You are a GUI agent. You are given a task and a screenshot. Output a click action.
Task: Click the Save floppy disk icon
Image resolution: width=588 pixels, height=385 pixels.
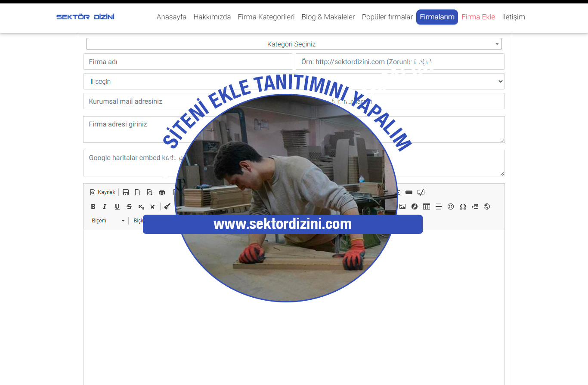pyautogui.click(x=126, y=192)
